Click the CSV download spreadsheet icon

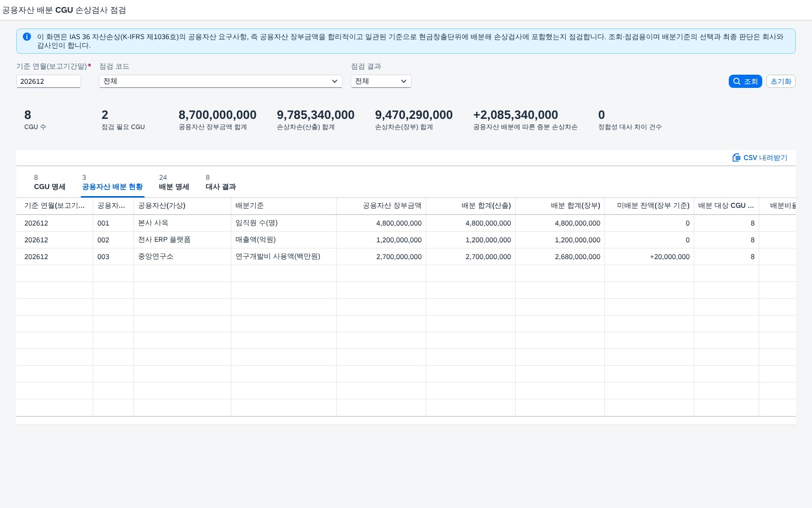point(736,157)
